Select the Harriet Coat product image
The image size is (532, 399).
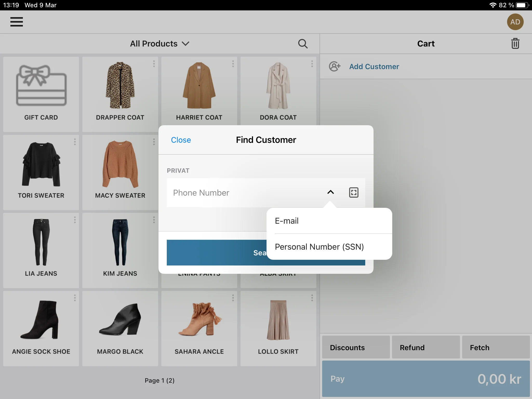(x=199, y=85)
